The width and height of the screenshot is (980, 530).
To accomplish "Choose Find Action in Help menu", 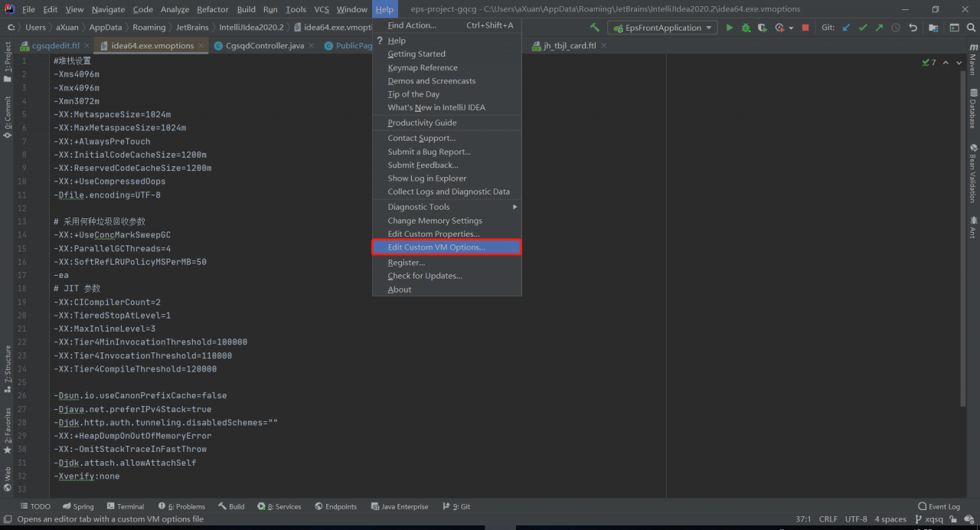I will [447, 25].
